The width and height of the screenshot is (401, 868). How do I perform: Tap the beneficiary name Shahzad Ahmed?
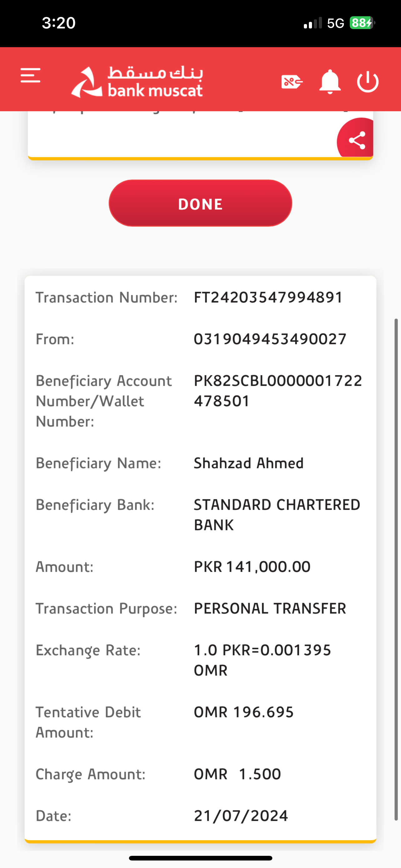249,463
